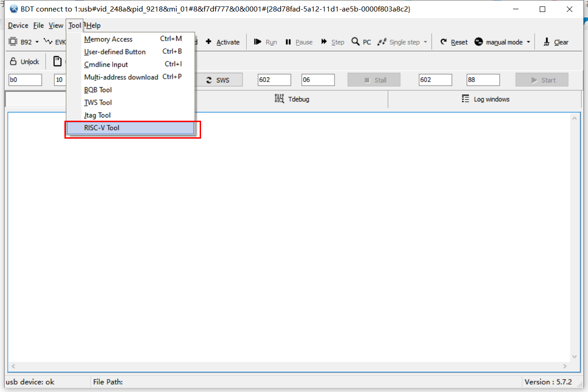Image resolution: width=588 pixels, height=392 pixels.
Task: Click the Reset toolbar icon
Action: coord(444,42)
